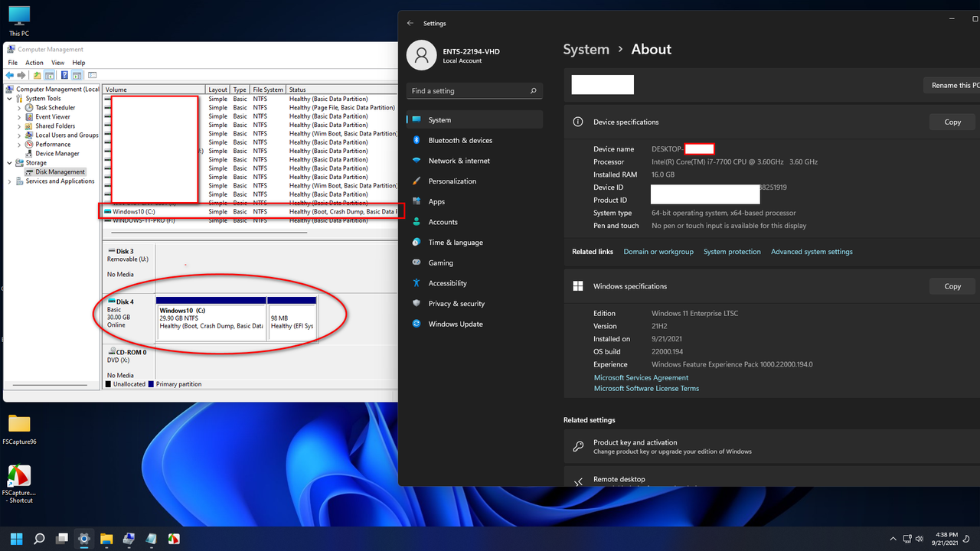Viewport: 980px width, 551px height.
Task: Select the WINDOWS-11-PRO (F:) volume row
Action: click(x=250, y=220)
